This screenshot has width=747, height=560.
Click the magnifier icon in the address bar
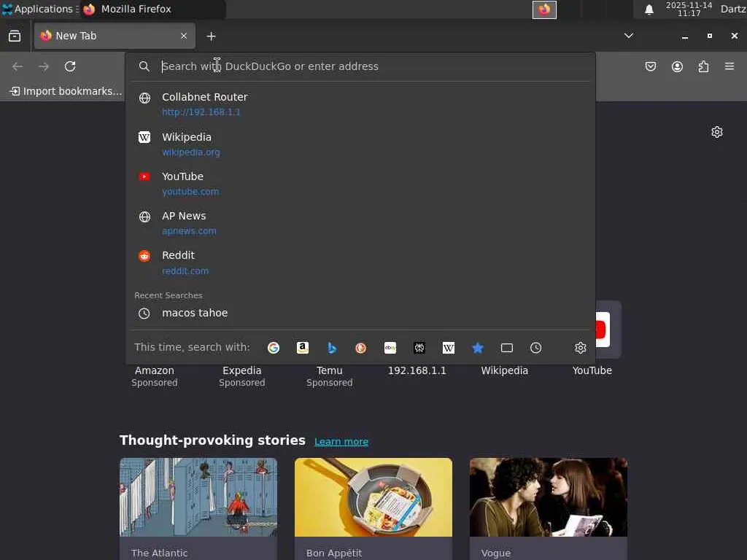tap(144, 66)
